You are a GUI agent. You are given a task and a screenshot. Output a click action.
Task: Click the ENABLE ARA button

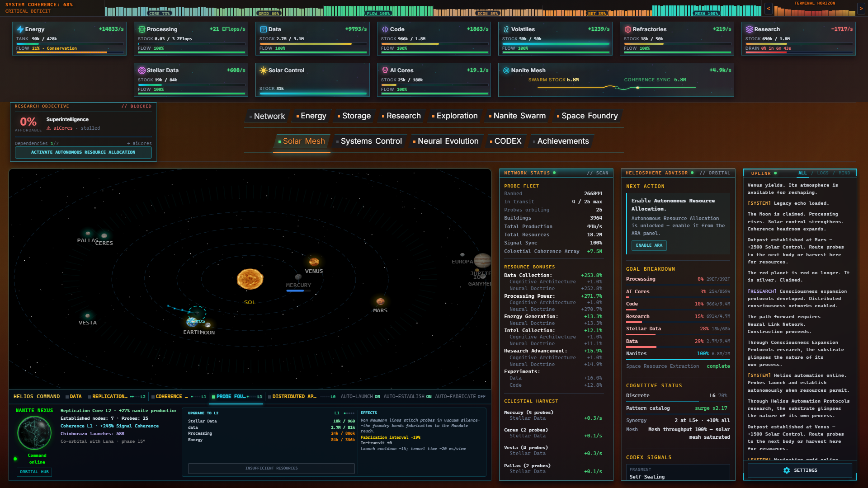tap(649, 245)
